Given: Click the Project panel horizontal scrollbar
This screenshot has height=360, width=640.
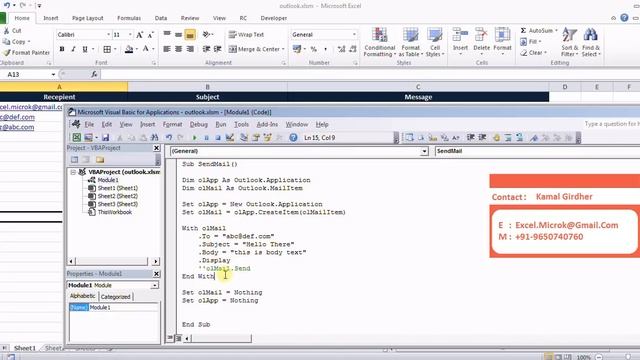Looking at the screenshot, I should [113, 261].
